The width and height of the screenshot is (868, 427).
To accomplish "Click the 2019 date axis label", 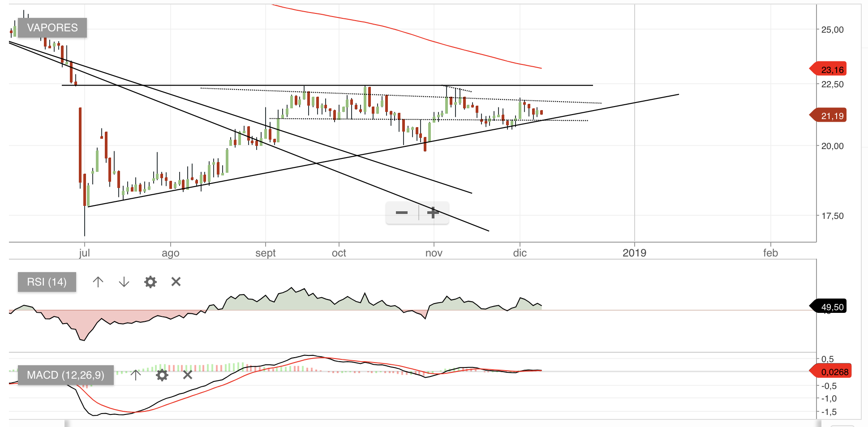I will pyautogui.click(x=634, y=253).
